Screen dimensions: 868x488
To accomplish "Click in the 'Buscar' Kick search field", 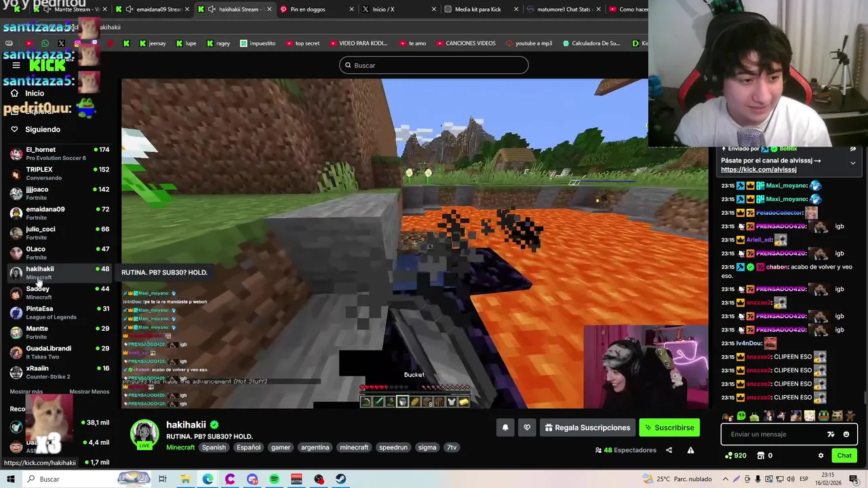I will point(434,65).
